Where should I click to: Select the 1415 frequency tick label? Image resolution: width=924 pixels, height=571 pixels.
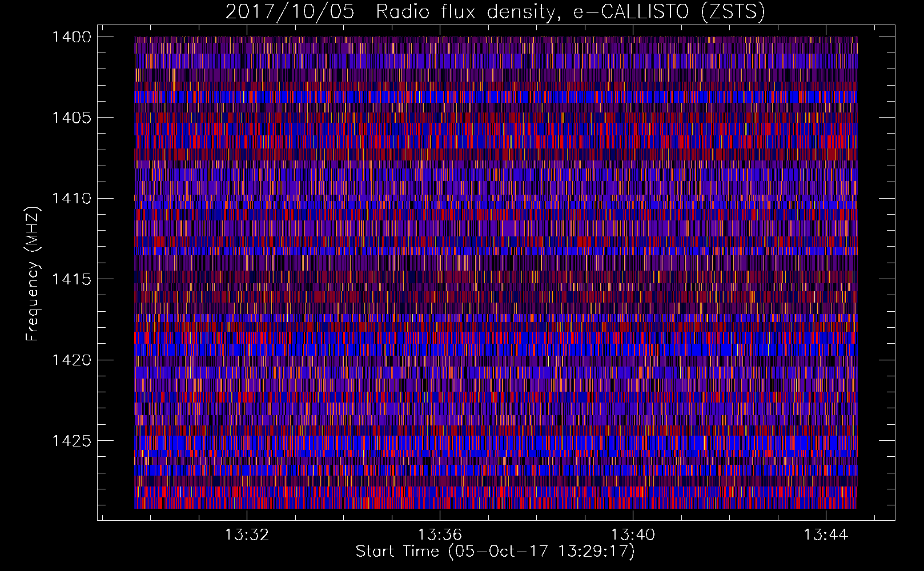point(71,279)
